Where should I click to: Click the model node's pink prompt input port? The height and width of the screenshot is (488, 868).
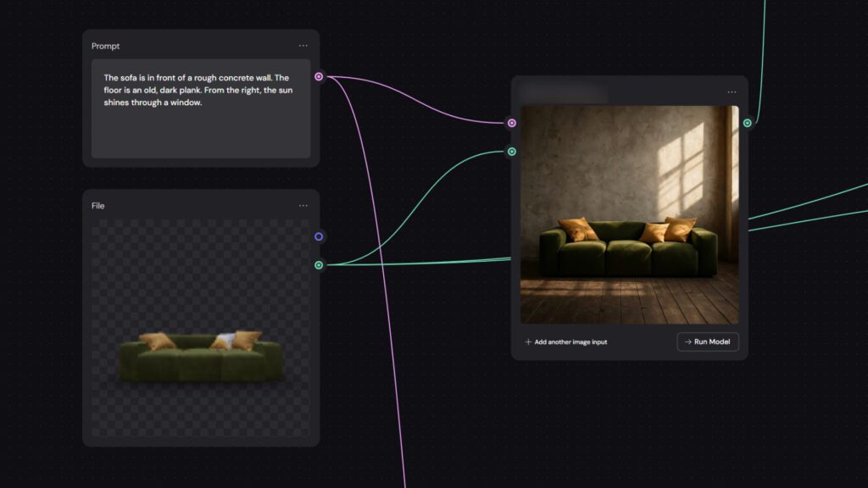pyautogui.click(x=511, y=123)
